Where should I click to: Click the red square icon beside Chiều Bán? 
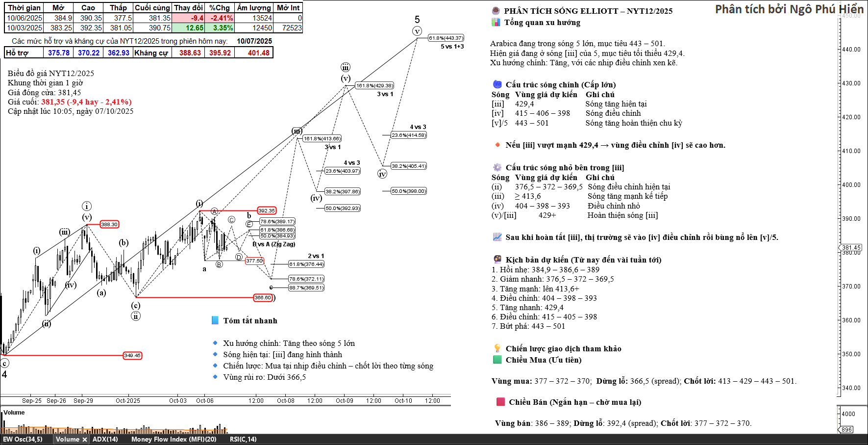pyautogui.click(x=500, y=402)
